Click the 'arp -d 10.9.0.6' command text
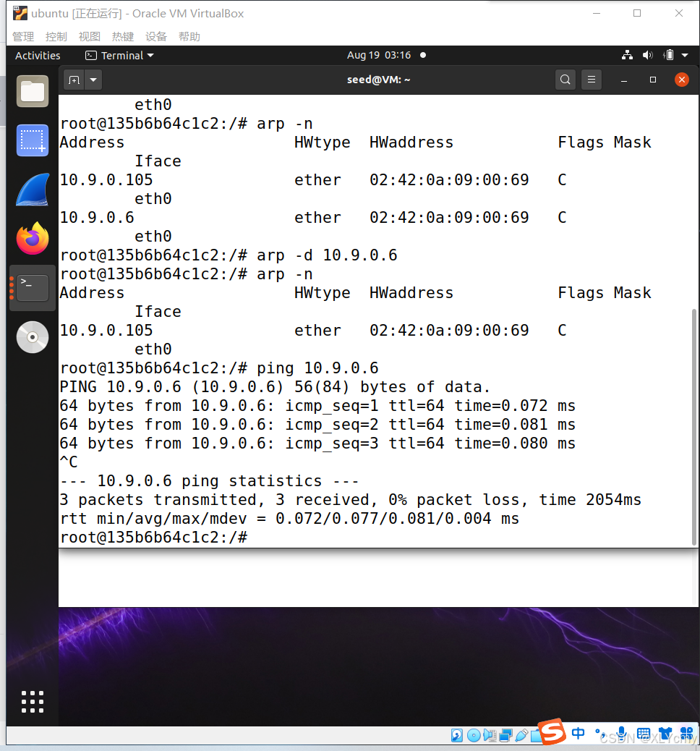Viewport: 700px width, 751px height. pyautogui.click(x=327, y=255)
